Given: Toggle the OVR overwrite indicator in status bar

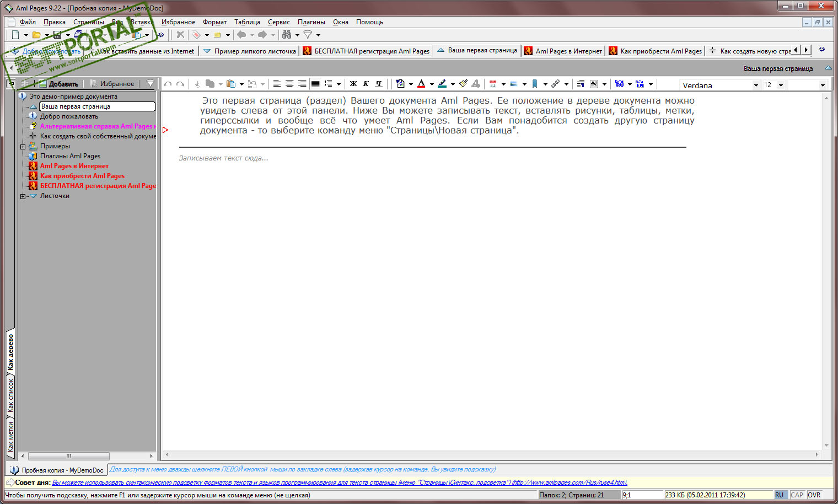Looking at the screenshot, I should 814,495.
